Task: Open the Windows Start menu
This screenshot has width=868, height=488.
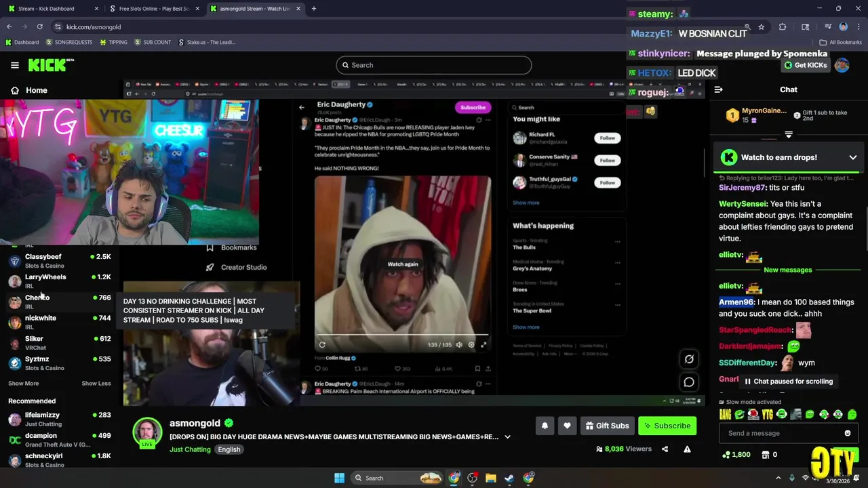Action: point(339,478)
